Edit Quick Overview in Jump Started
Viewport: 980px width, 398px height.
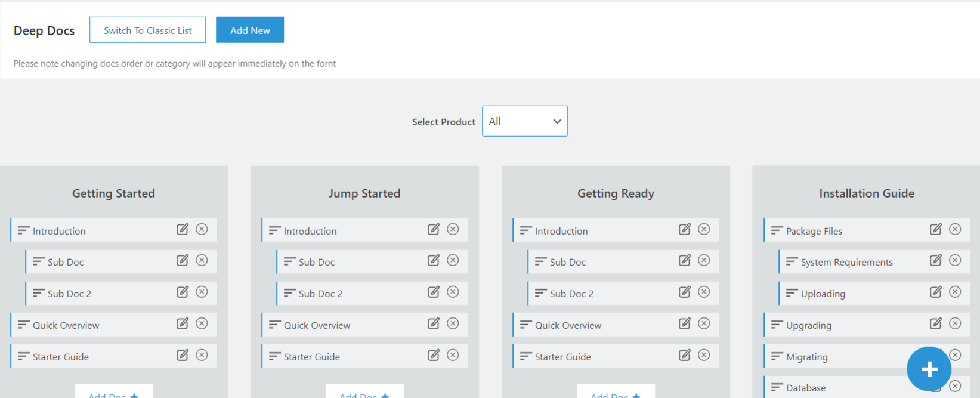click(x=434, y=323)
